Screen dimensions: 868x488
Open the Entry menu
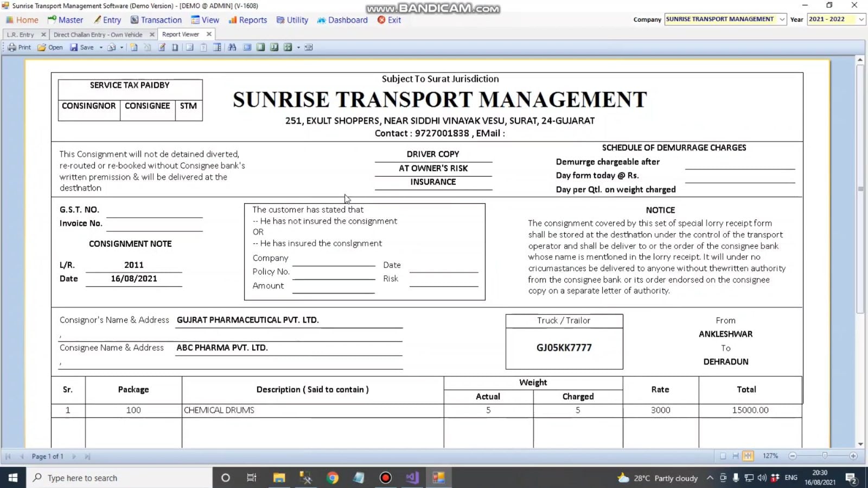[107, 20]
